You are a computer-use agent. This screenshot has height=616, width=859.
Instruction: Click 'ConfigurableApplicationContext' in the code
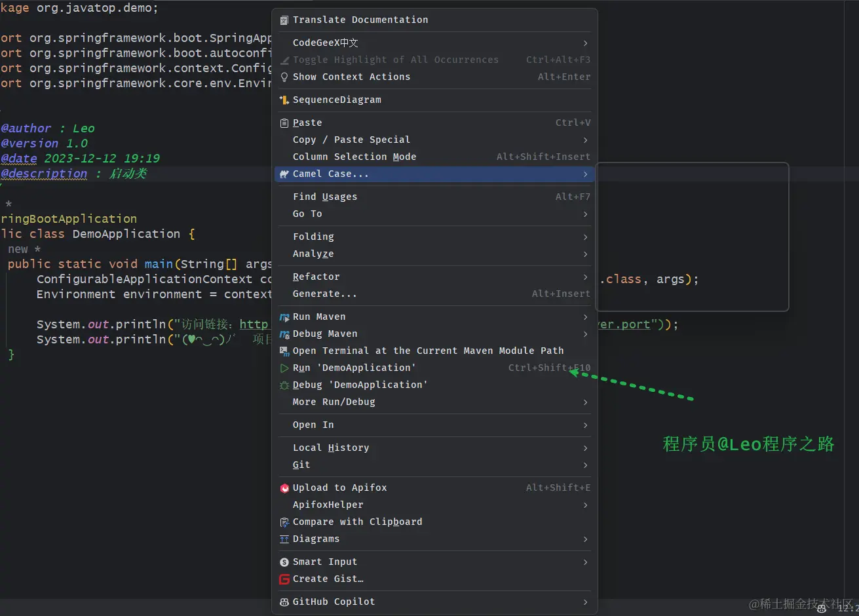(144, 279)
